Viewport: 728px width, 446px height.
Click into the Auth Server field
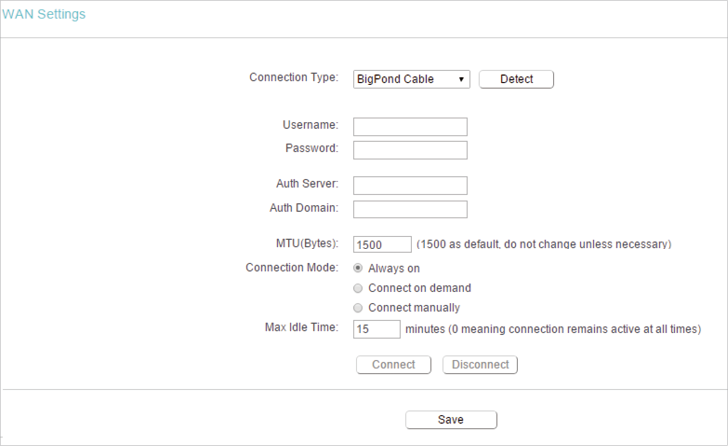coord(410,185)
